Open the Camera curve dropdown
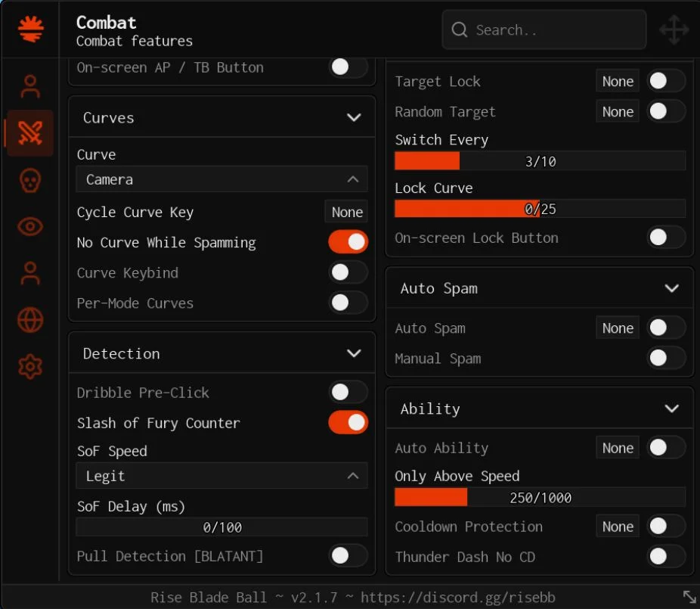The width and height of the screenshot is (700, 609). coord(222,179)
